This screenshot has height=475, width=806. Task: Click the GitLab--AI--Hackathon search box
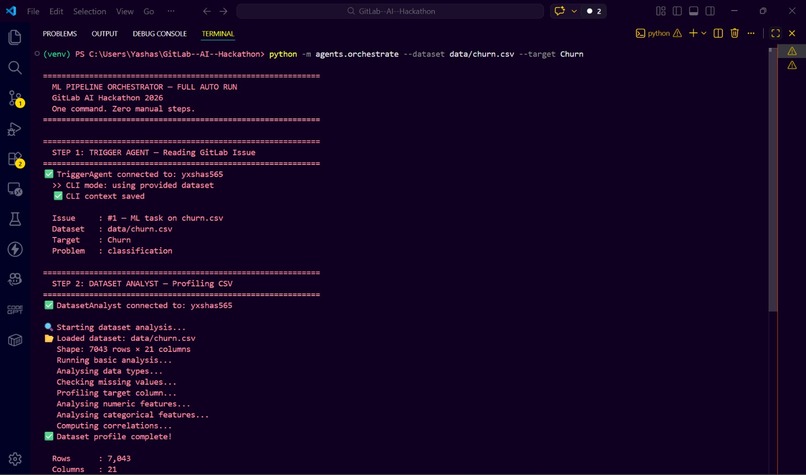click(x=390, y=11)
